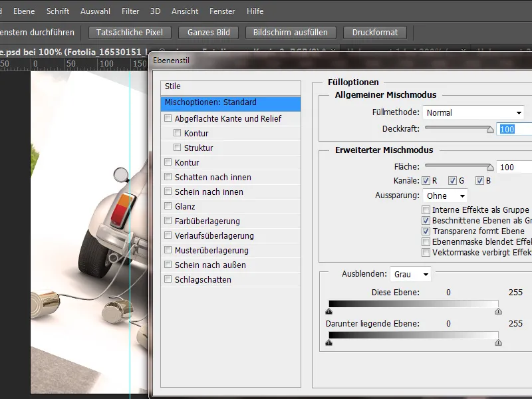The width and height of the screenshot is (532, 399).
Task: Click the Ganzes Bild button
Action: 209,33
